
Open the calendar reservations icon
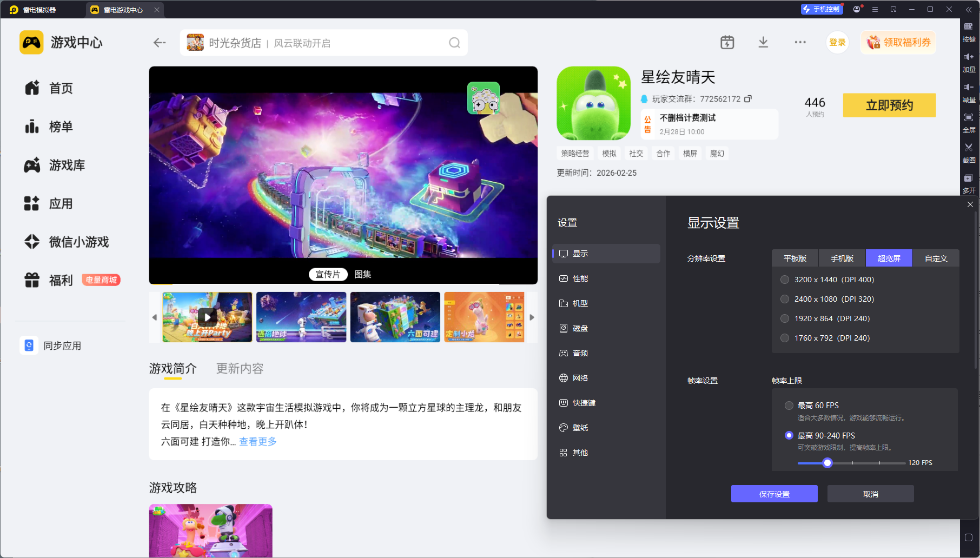(x=727, y=42)
